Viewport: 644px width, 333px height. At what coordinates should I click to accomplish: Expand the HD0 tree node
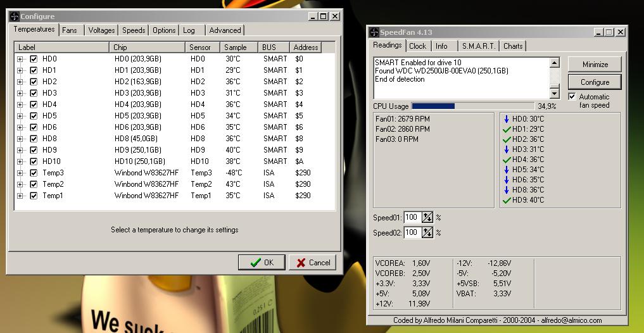point(20,59)
